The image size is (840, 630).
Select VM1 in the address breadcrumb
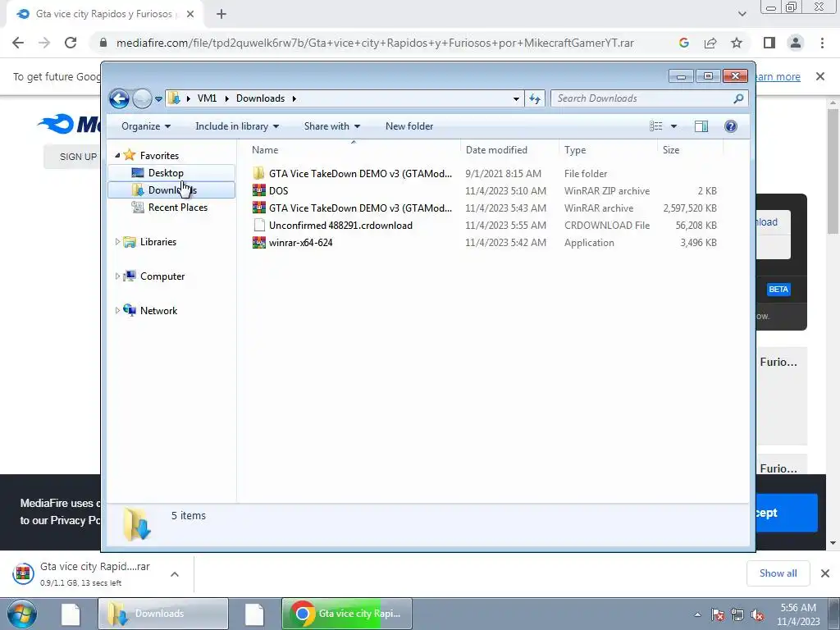click(207, 98)
